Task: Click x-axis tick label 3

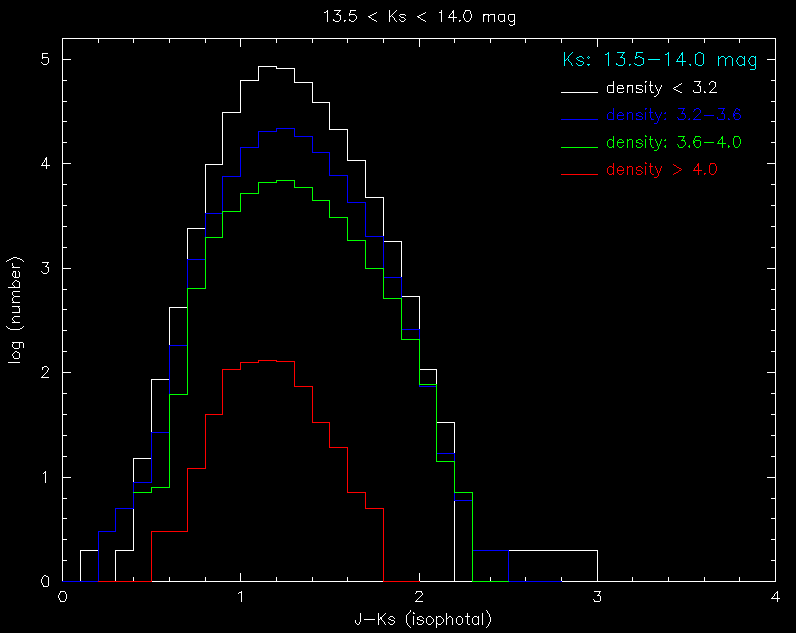Action: click(x=597, y=597)
